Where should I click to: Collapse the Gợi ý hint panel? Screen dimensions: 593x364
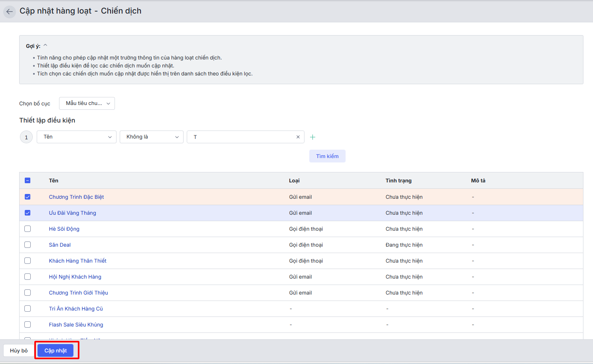coord(45,45)
